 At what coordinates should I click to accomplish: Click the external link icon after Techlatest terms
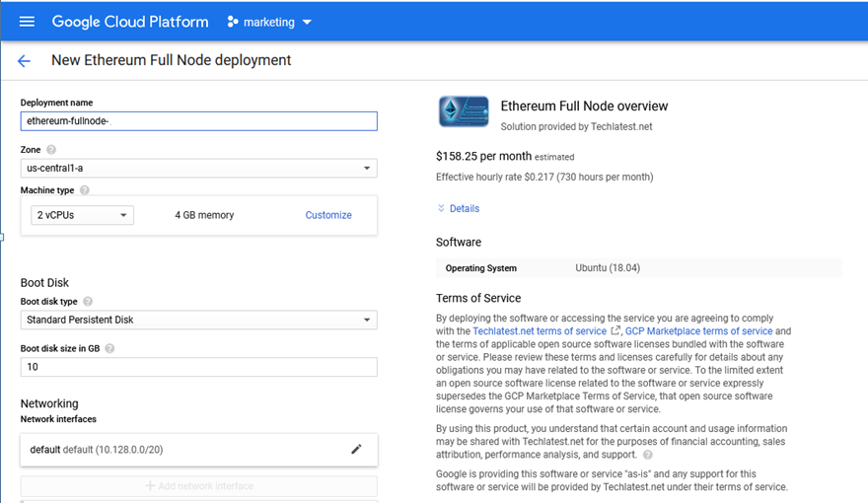[x=615, y=330]
